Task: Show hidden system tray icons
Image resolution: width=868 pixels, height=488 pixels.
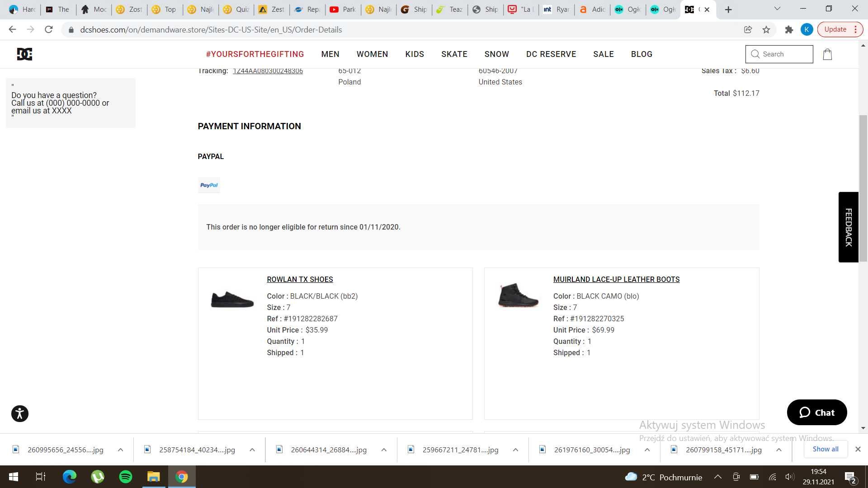Action: tap(718, 477)
